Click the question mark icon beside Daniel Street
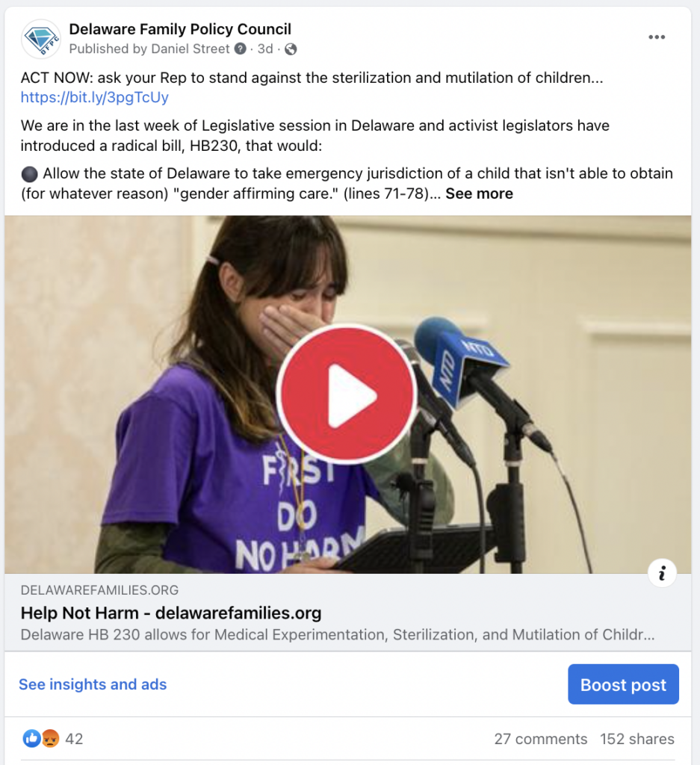The height and width of the screenshot is (765, 700). 240,49
